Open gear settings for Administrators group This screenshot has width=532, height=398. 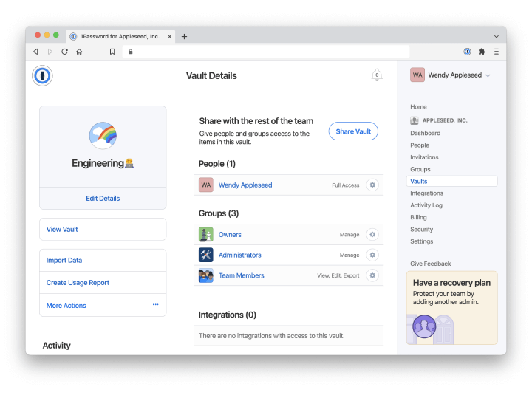[372, 255]
